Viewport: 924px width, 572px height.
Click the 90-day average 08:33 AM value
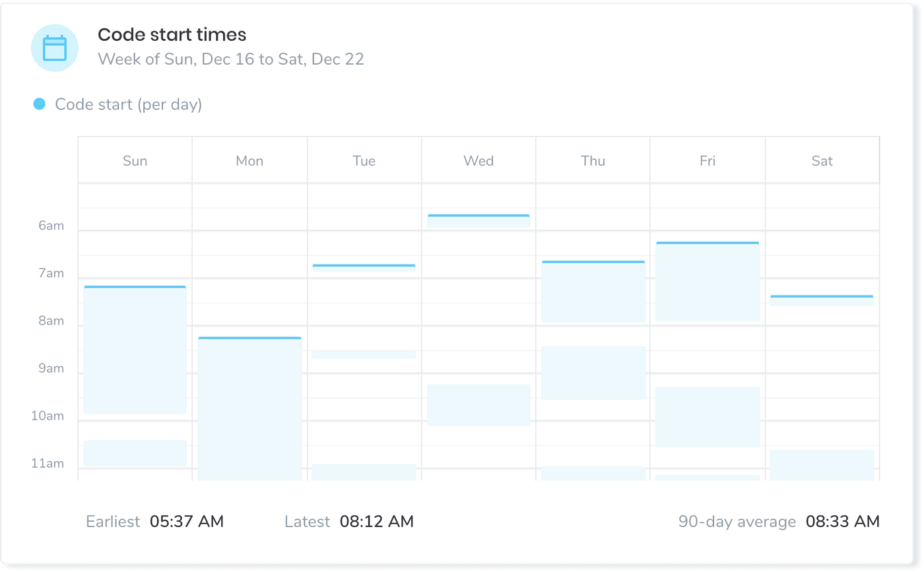click(x=843, y=521)
